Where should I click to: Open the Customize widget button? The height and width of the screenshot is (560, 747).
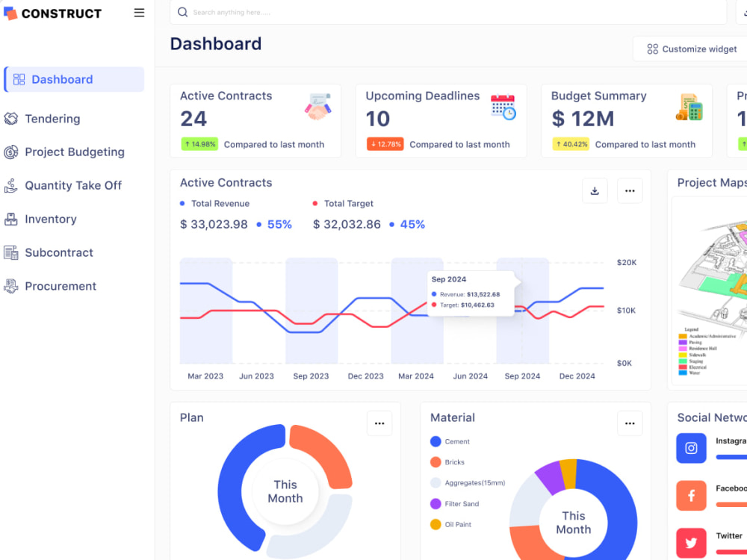691,49
